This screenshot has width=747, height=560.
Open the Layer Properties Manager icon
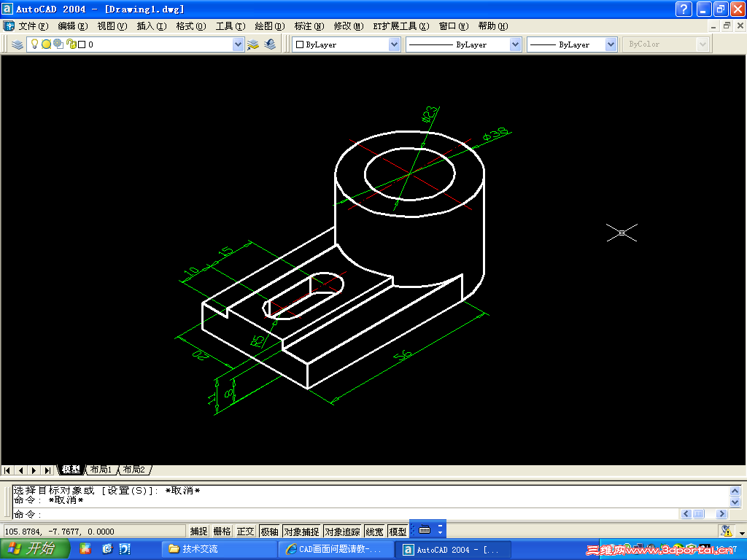pos(18,44)
